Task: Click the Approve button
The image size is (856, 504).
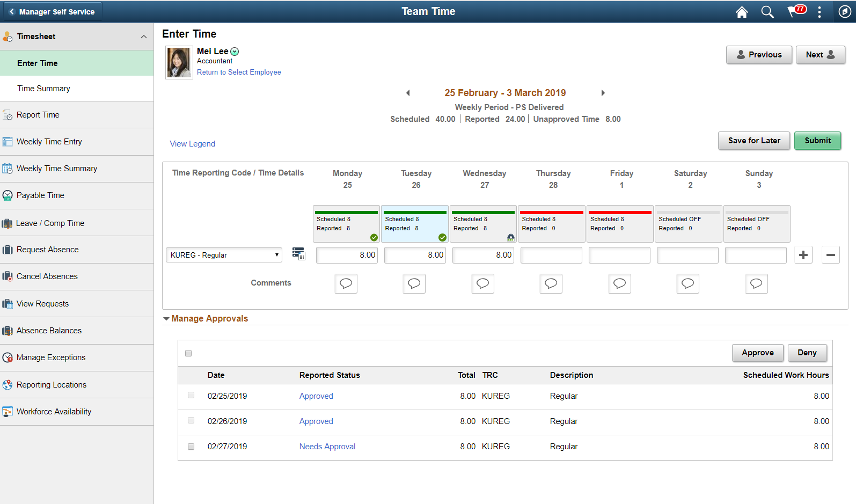Action: point(758,353)
